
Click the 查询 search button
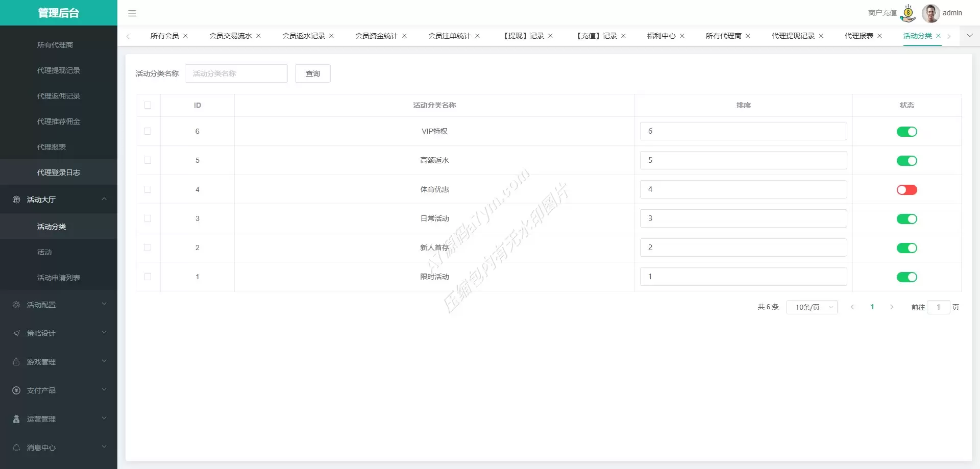click(x=312, y=73)
